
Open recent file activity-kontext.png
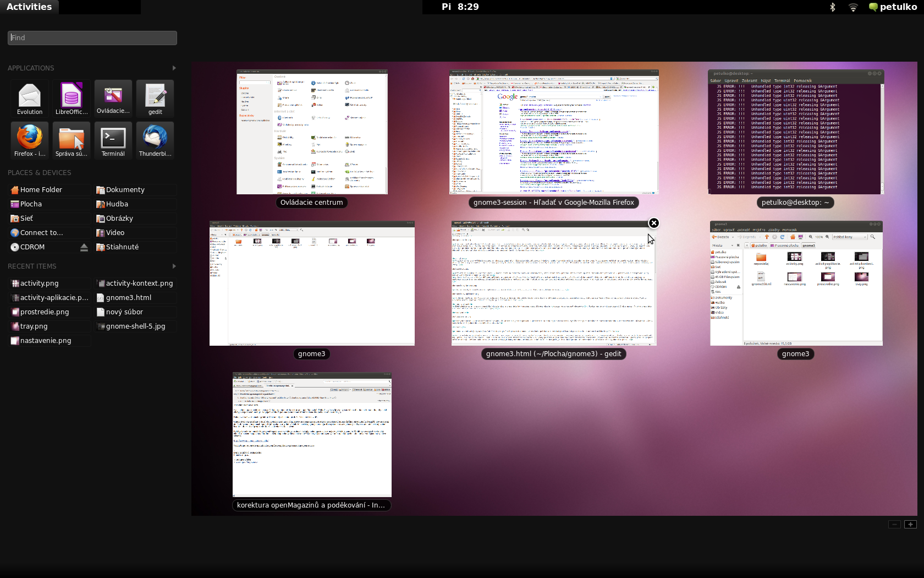139,283
